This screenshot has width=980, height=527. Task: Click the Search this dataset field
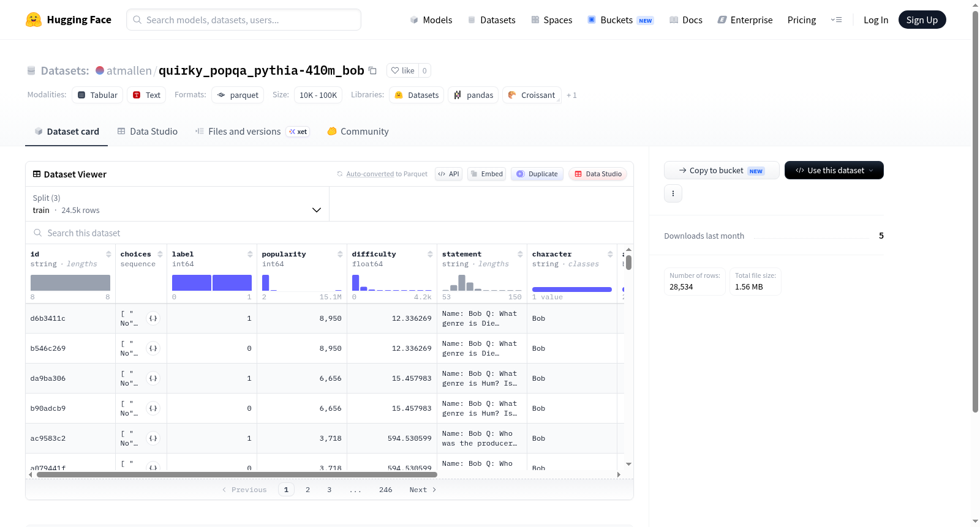pos(330,233)
